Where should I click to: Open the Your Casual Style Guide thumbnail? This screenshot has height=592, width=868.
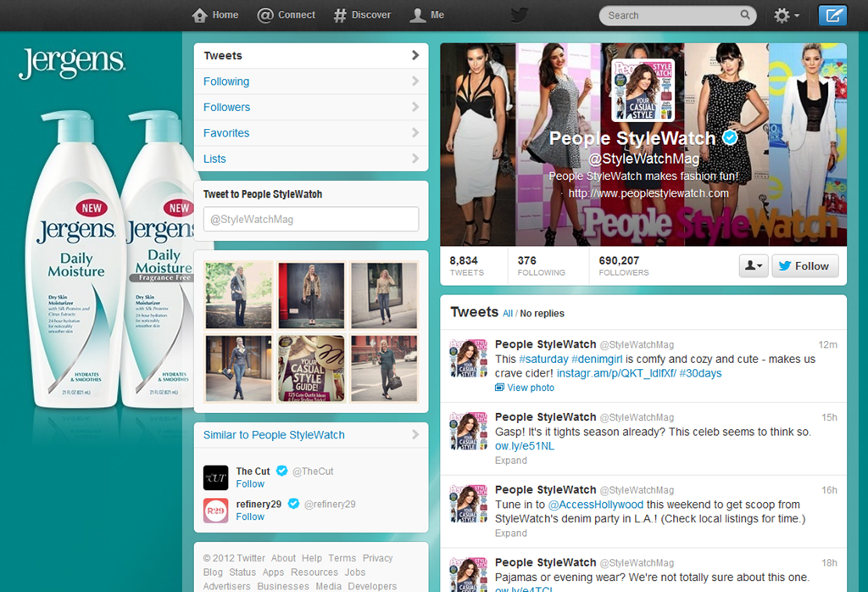311,368
